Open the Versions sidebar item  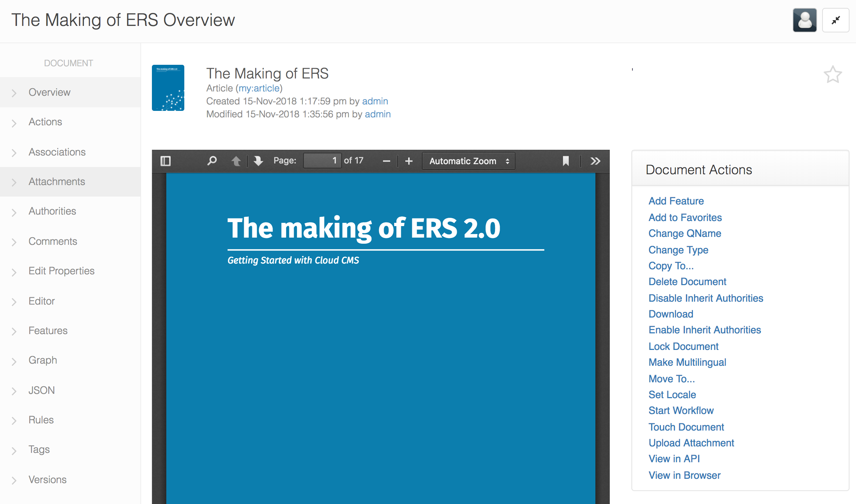pyautogui.click(x=70, y=480)
